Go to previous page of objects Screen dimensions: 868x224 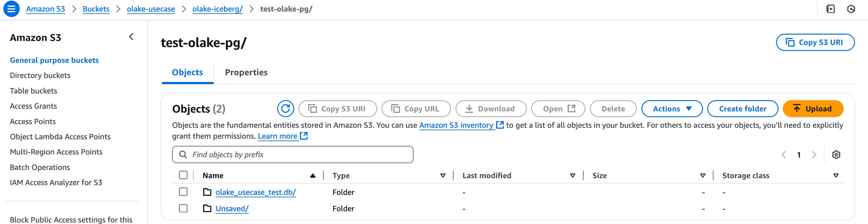pyautogui.click(x=784, y=154)
